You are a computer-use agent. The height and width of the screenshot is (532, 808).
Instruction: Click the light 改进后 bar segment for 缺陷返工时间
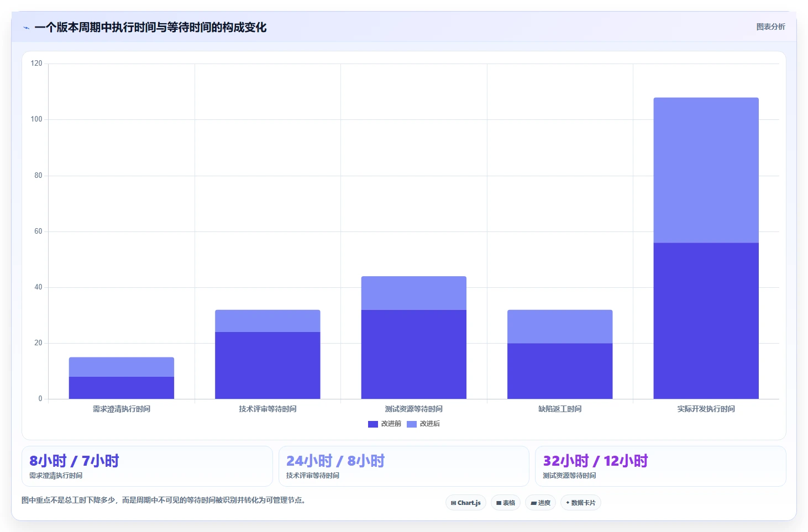click(x=560, y=326)
